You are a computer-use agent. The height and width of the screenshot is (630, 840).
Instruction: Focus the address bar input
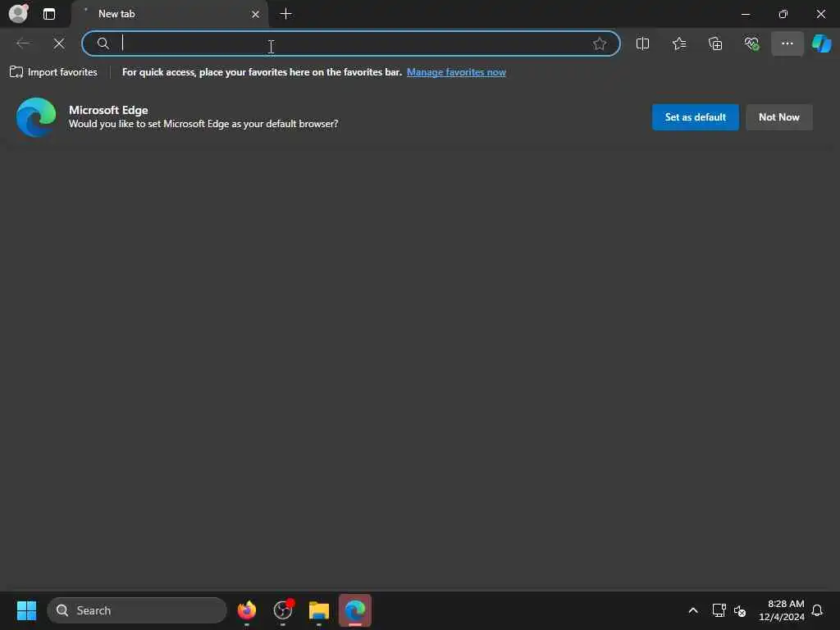(351, 43)
